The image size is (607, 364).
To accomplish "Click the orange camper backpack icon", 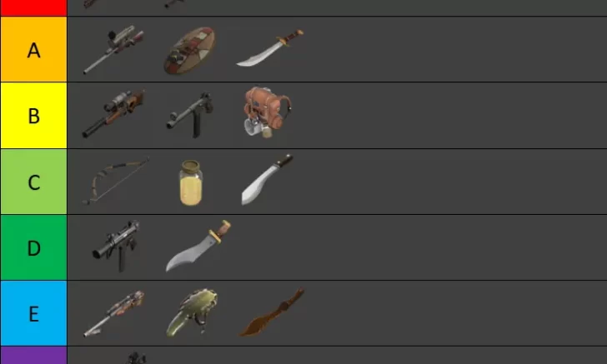I will pos(267,112).
